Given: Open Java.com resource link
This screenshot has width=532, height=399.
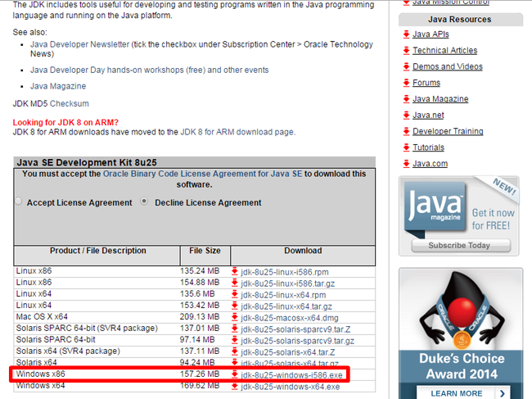Looking at the screenshot, I should (430, 164).
